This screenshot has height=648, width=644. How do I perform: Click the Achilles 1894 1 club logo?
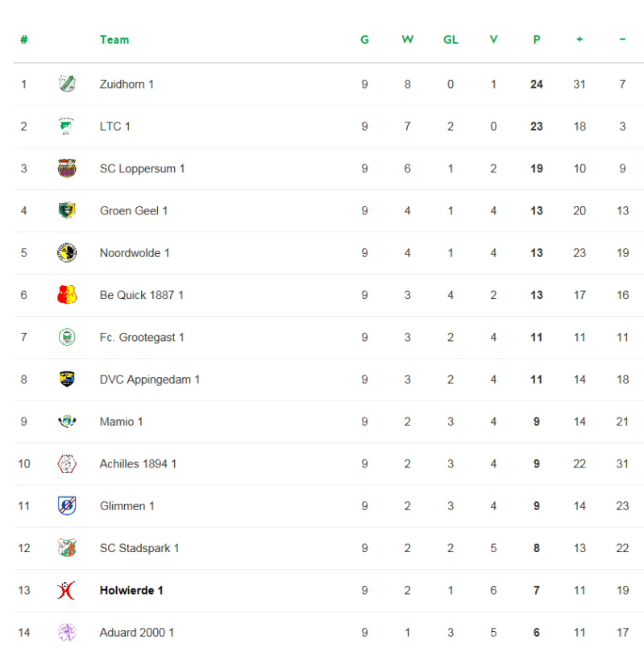click(67, 463)
